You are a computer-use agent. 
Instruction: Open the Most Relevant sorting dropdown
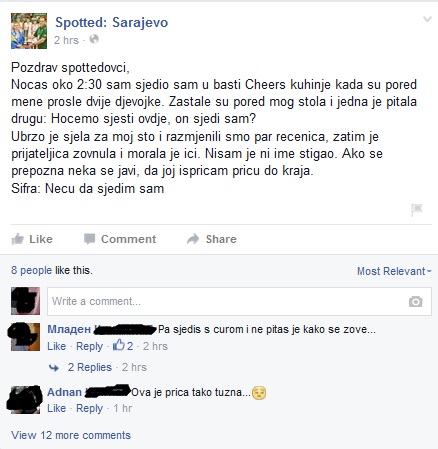click(x=394, y=271)
